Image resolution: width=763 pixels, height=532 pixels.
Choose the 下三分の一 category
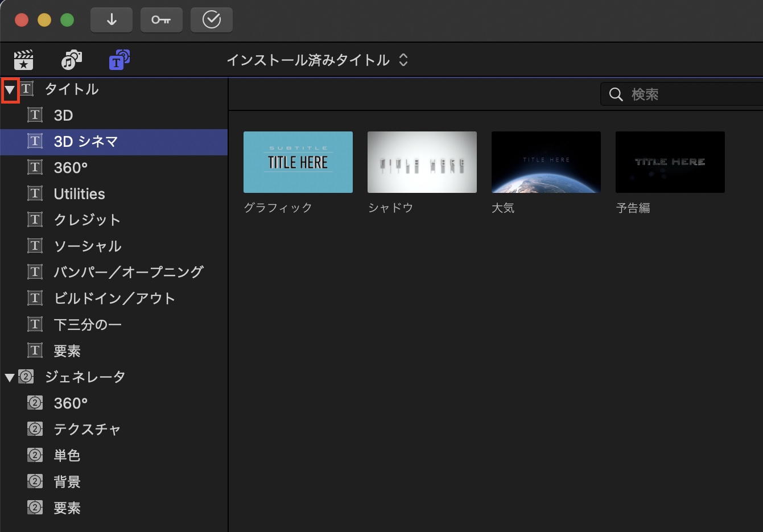[87, 325]
